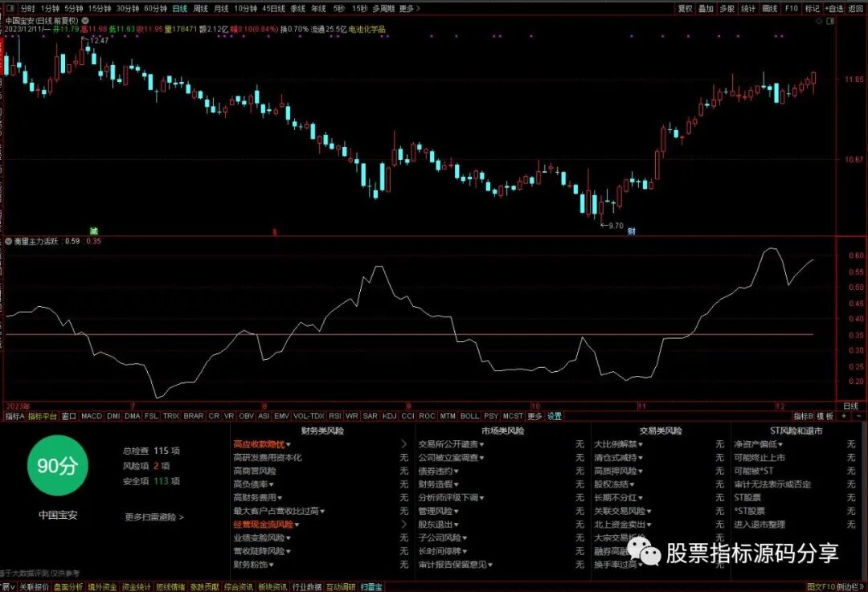Click the 日线 label at timeline right
Image resolution: width=868 pixels, height=592 pixels.
(x=850, y=406)
